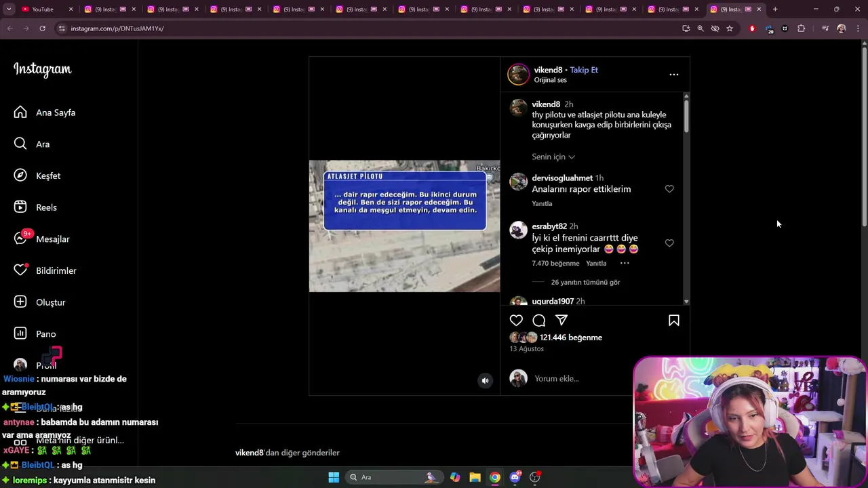Viewport: 868px width, 488px height.
Task: Open the zoom magnifier icon in address bar
Action: pyautogui.click(x=701, y=28)
